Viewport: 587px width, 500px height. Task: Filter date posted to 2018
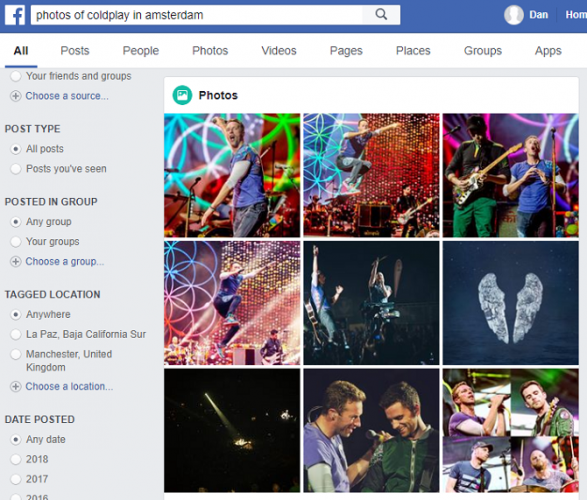click(16, 459)
